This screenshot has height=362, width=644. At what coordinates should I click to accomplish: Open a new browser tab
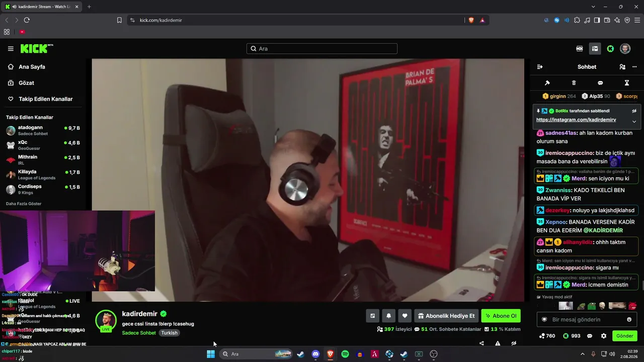coord(89,7)
